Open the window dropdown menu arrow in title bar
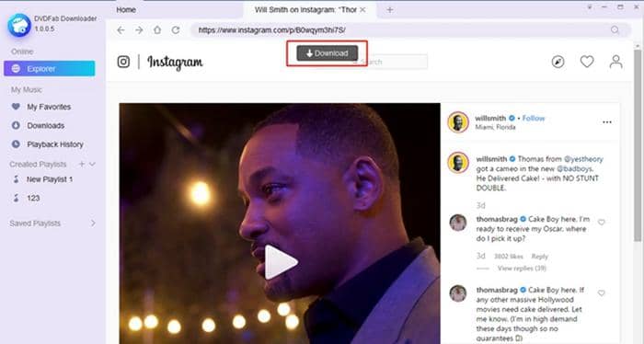This screenshot has width=644, height=344. pos(589,7)
